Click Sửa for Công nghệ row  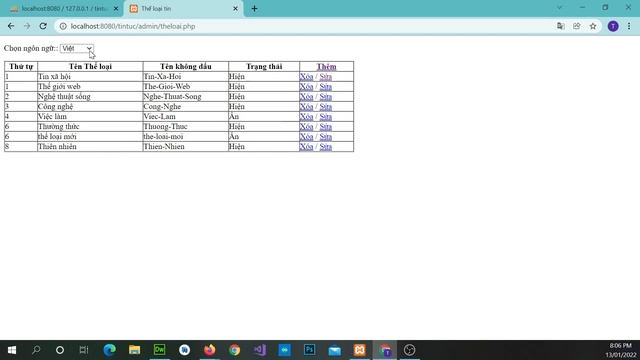tap(325, 107)
